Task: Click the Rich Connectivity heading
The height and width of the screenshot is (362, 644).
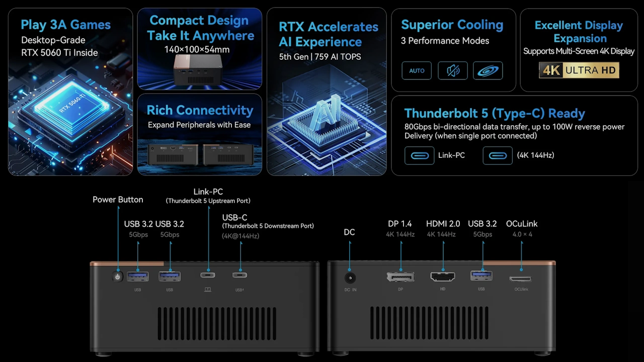Action: 200,110
